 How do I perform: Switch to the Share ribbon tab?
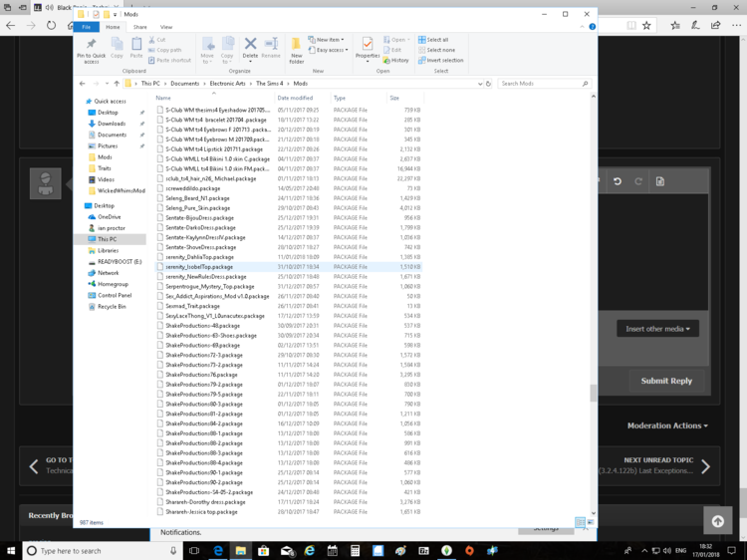[140, 27]
